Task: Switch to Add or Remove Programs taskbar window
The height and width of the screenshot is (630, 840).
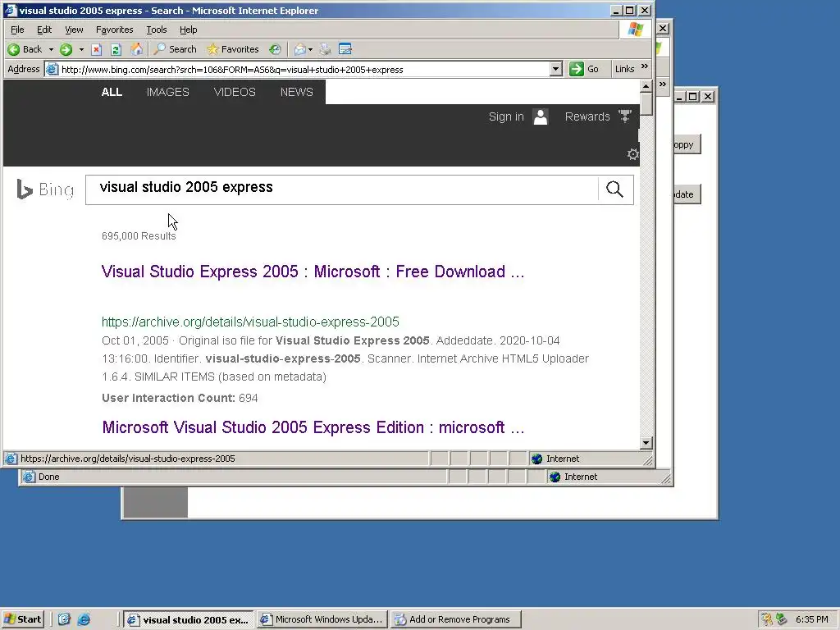Action: tap(455, 619)
